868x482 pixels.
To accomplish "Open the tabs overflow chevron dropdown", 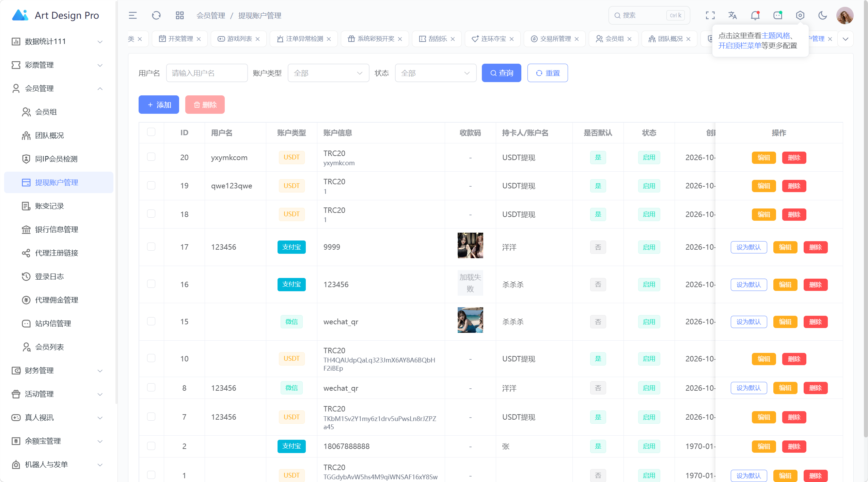I will click(x=846, y=39).
